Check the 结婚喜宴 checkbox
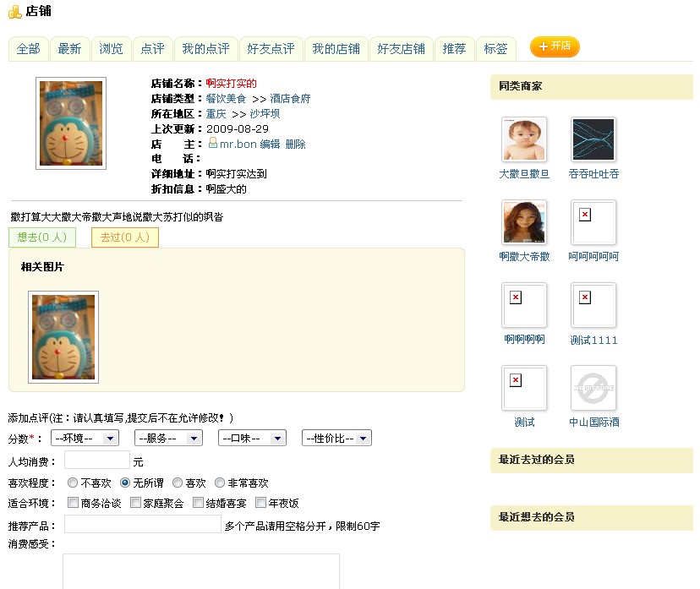The width and height of the screenshot is (700, 589). 198,503
